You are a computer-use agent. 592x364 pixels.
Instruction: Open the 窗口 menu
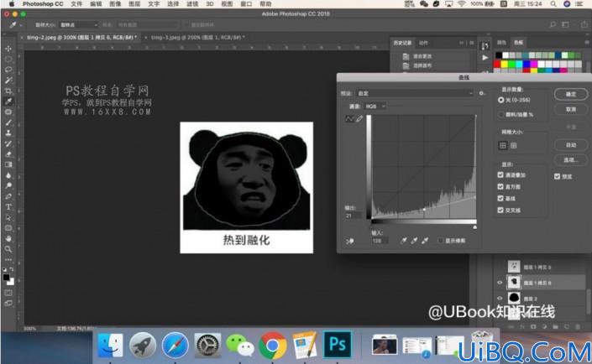(x=246, y=3)
